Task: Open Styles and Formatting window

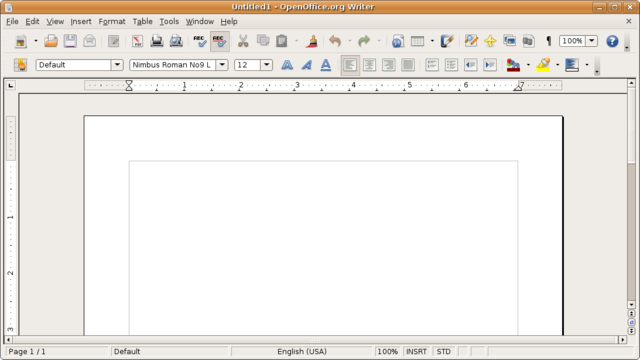Action: [x=20, y=65]
